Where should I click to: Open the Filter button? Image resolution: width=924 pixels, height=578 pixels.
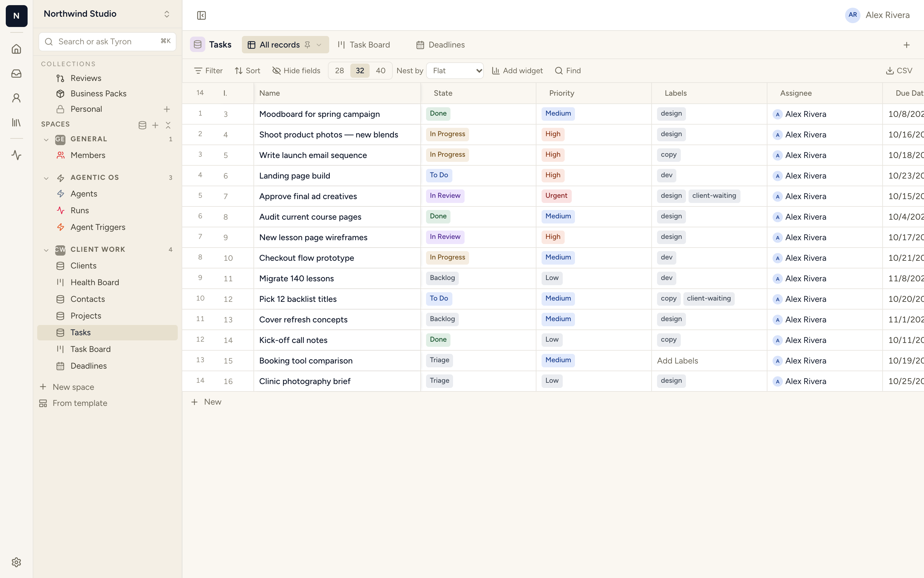tap(208, 71)
